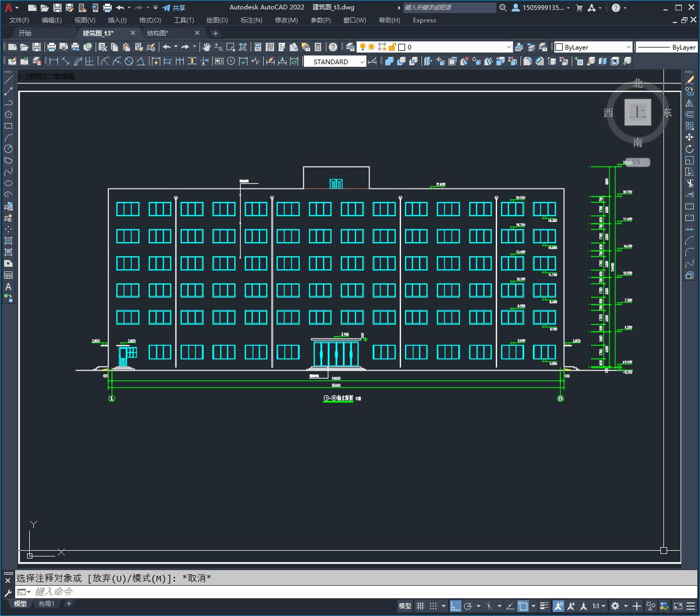Open the STANDARD dimension style dropdown

(x=335, y=62)
